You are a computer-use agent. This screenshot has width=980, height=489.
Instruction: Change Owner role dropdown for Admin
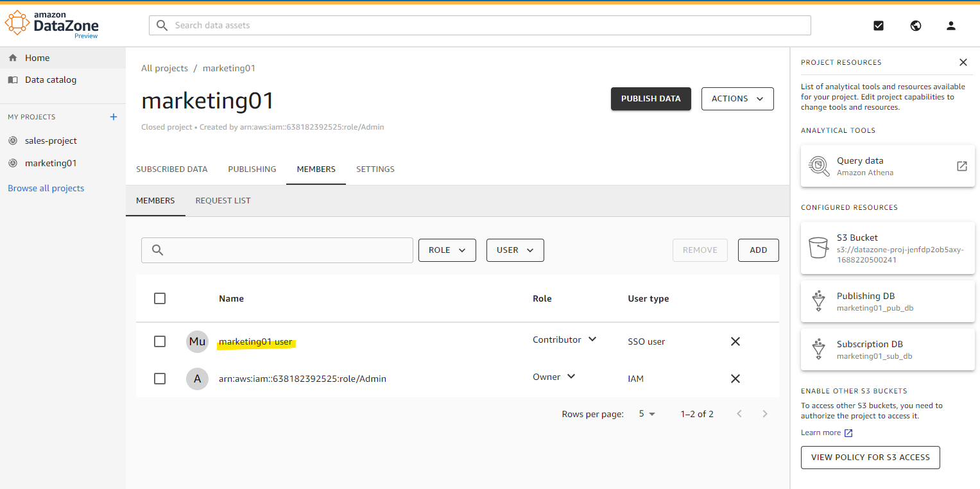554,377
